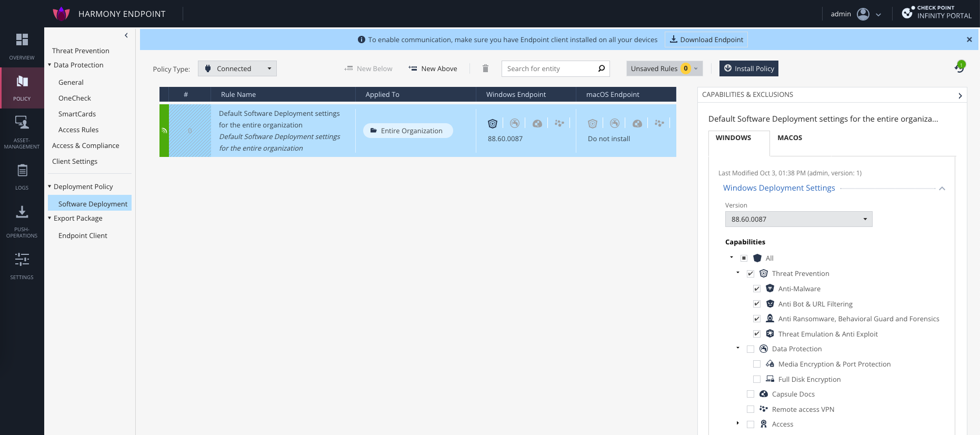Click the search magnifier icon
Screen dimensions: 980x435
(601, 68)
